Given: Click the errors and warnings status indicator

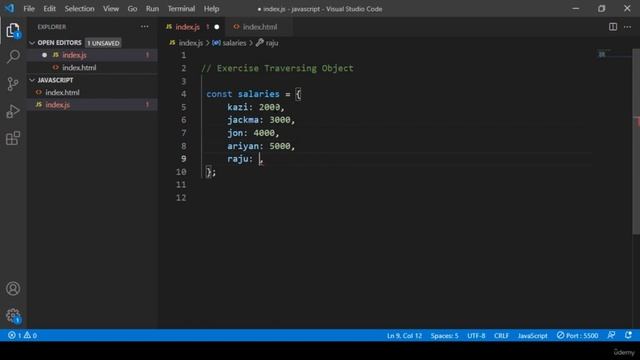Looking at the screenshot, I should [22, 335].
